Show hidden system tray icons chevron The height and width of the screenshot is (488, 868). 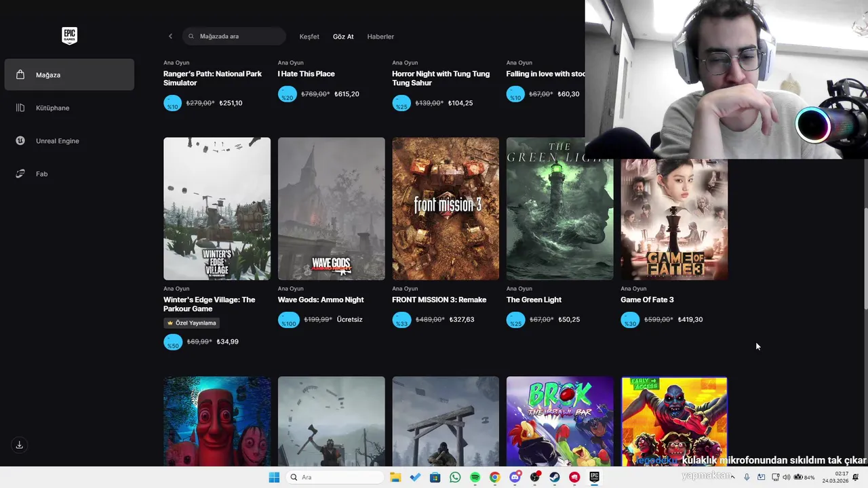point(732,477)
